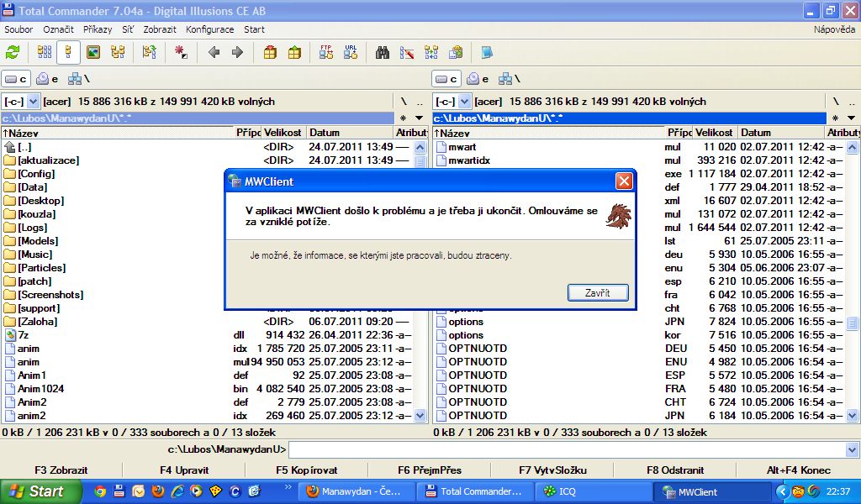Go forward with the right arrow icon
861x504 pixels.
tap(237, 53)
